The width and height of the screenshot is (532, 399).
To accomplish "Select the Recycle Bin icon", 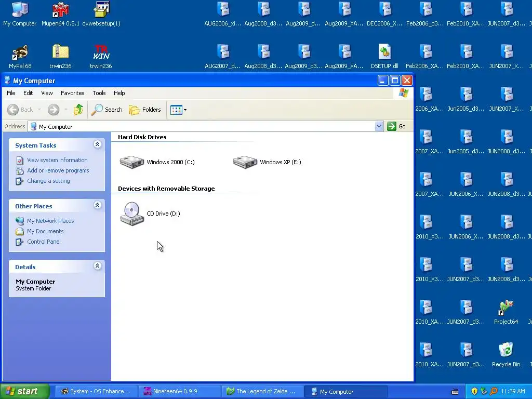I will (506, 355).
